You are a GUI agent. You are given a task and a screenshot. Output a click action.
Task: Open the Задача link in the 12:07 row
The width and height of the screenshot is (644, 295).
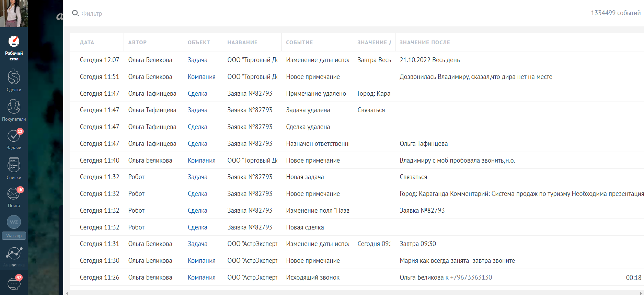197,60
